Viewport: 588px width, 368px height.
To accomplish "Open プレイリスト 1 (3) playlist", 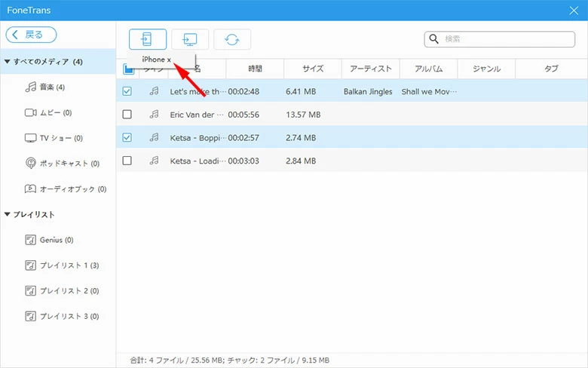I will point(68,265).
